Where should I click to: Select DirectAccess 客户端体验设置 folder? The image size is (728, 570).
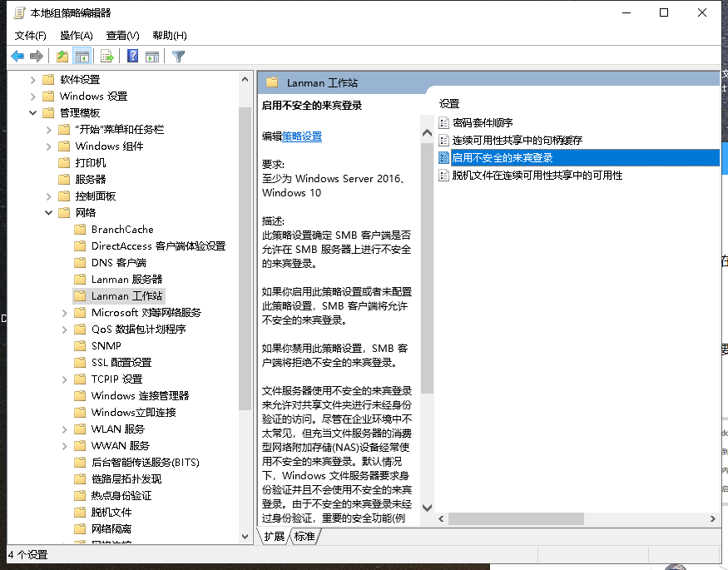(158, 246)
